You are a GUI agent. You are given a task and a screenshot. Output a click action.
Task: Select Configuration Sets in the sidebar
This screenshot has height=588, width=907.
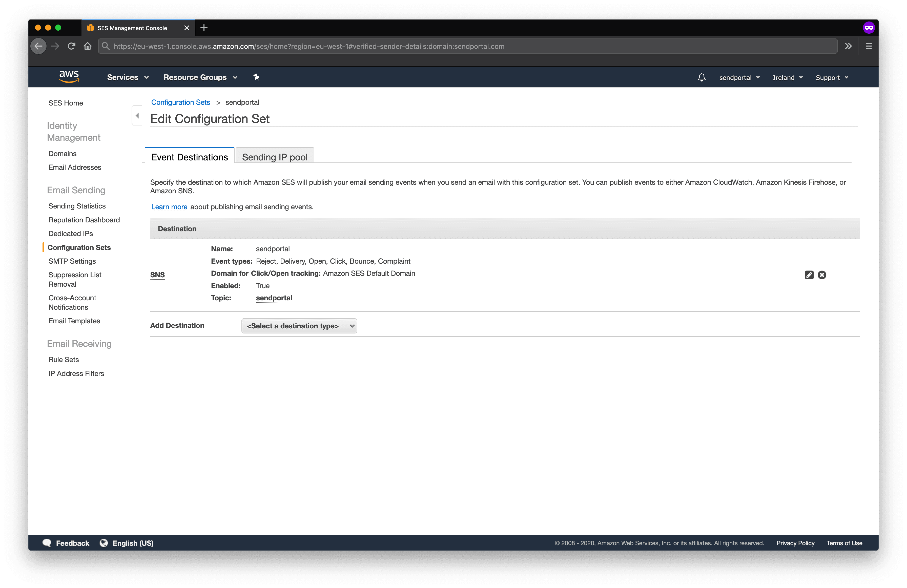click(x=79, y=247)
